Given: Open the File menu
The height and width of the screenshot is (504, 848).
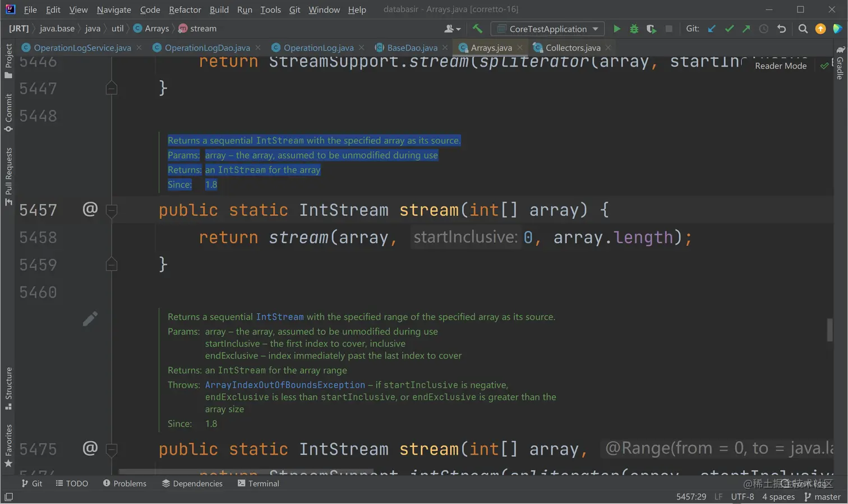Looking at the screenshot, I should [x=30, y=10].
